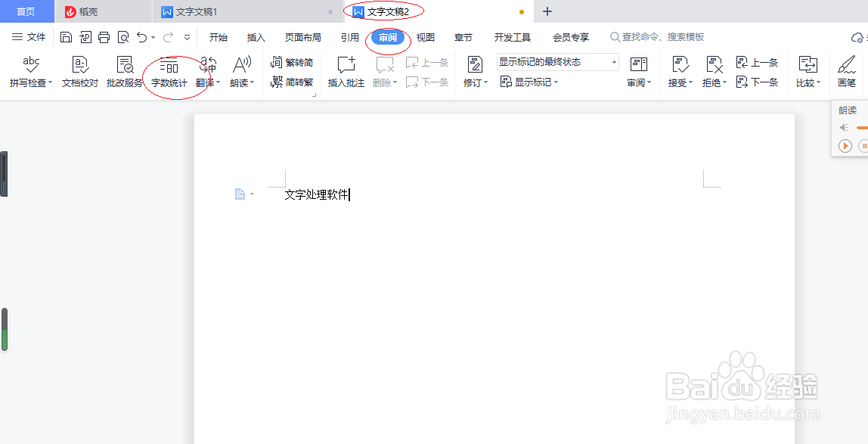Save the document via quick access icon
Image resolution: width=868 pixels, height=444 pixels.
[x=66, y=36]
